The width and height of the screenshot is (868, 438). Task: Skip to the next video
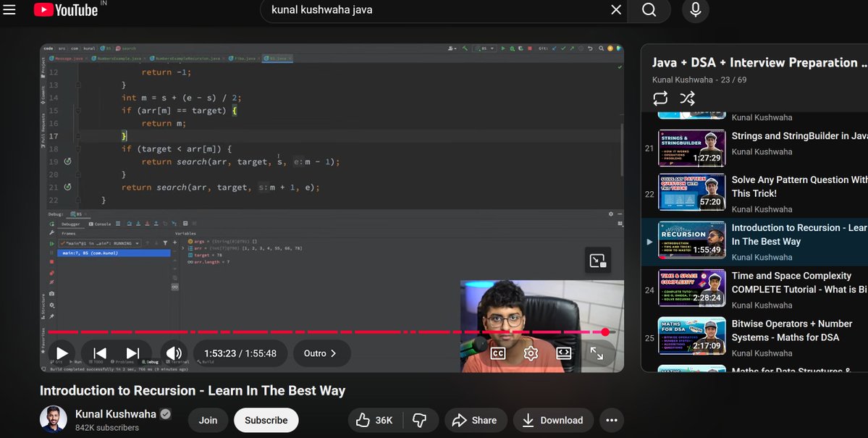pyautogui.click(x=132, y=353)
